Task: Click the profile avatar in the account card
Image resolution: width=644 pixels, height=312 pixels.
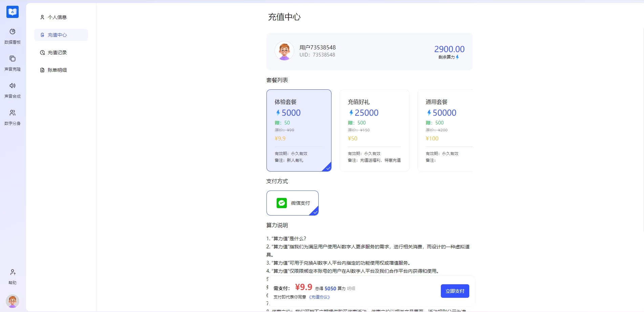Action: click(284, 51)
